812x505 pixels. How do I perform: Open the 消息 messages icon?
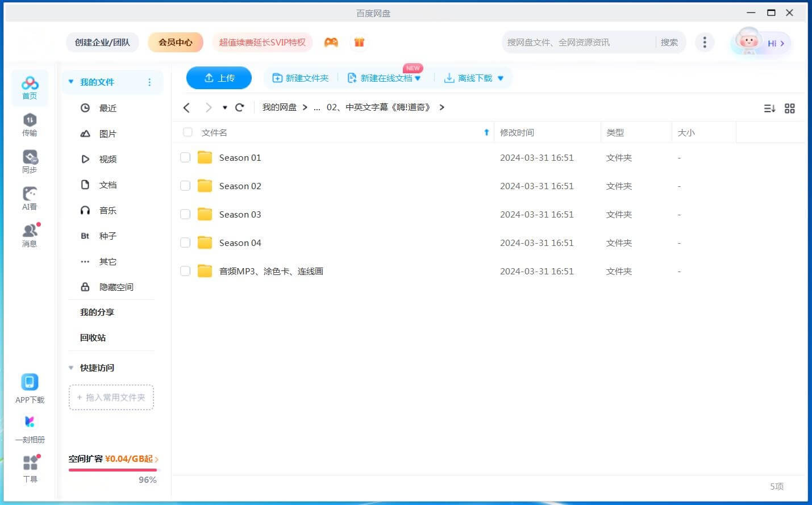30,235
